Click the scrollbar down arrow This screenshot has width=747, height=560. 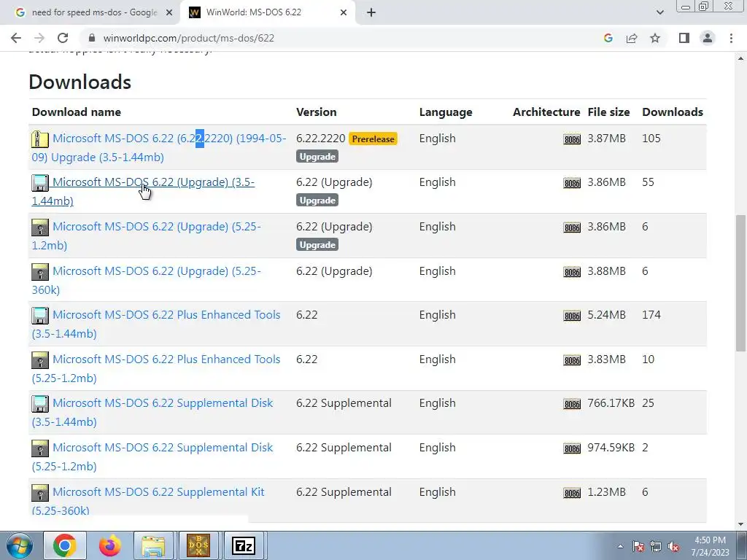pos(740,524)
